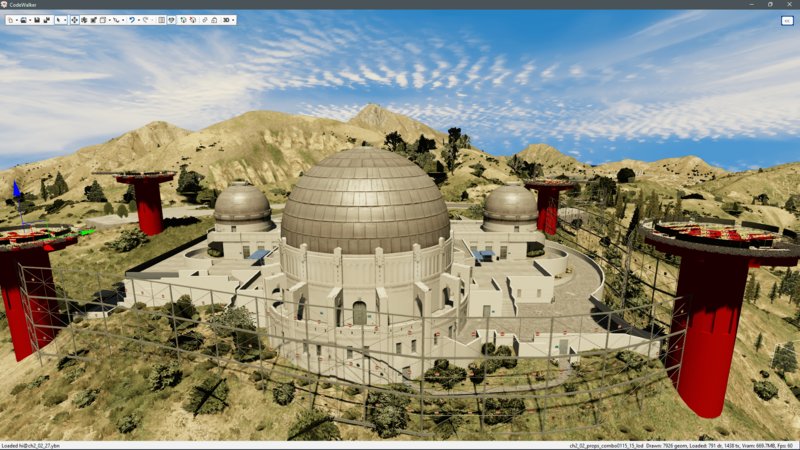The height and width of the screenshot is (450, 800).
Task: Open the selection mode dropdown arrow
Action: 65,20
